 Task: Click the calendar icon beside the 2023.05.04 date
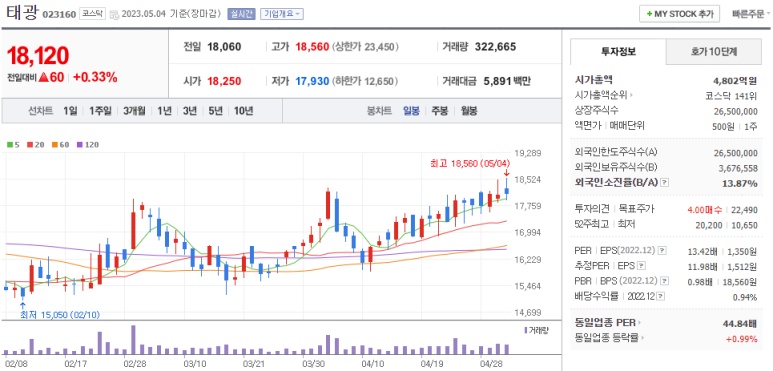pyautogui.click(x=113, y=14)
